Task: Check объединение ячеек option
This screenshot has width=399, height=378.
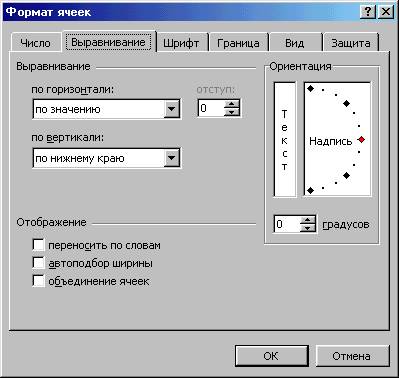Action: [x=38, y=281]
